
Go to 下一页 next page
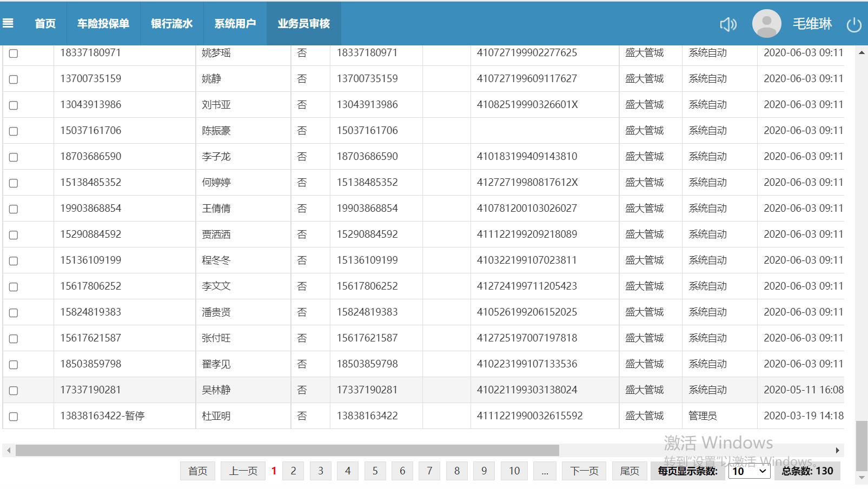[584, 471]
